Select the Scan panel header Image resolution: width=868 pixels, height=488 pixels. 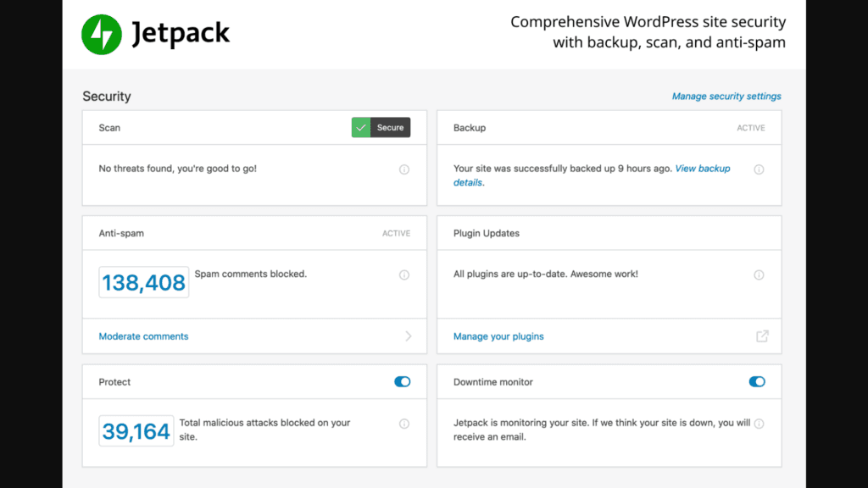[x=109, y=127]
